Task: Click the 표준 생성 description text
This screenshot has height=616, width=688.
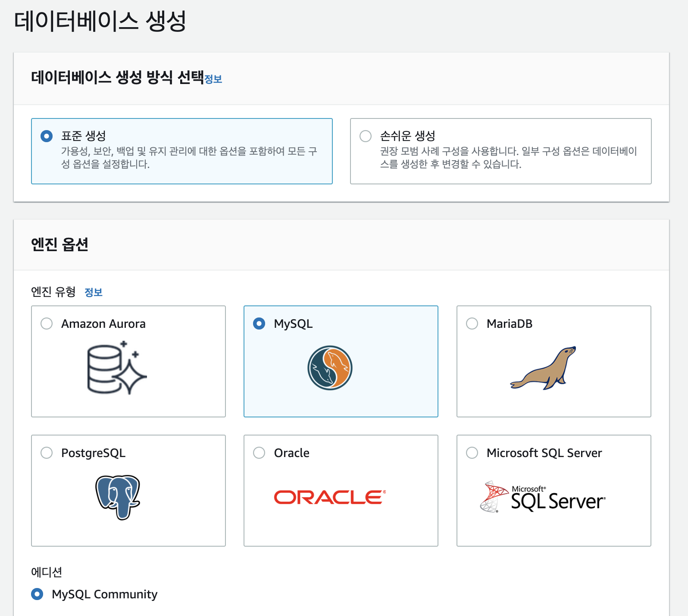Action: tap(189, 158)
